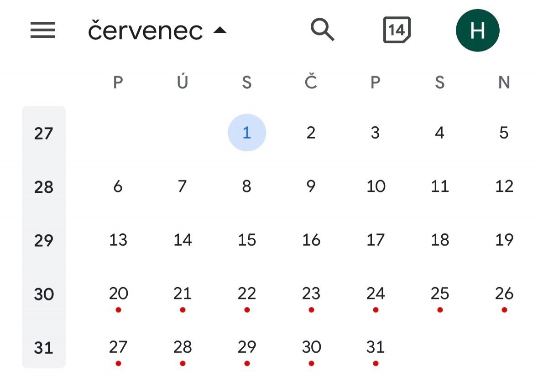Screen dimensions: 538x392
Task: Open the account avatar labeled H
Action: point(477,31)
